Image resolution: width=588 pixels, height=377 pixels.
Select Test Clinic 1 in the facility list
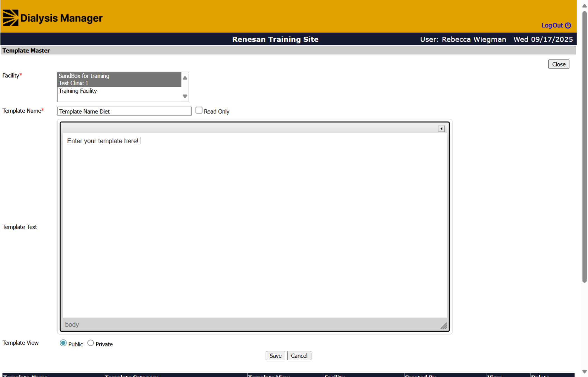tap(119, 83)
